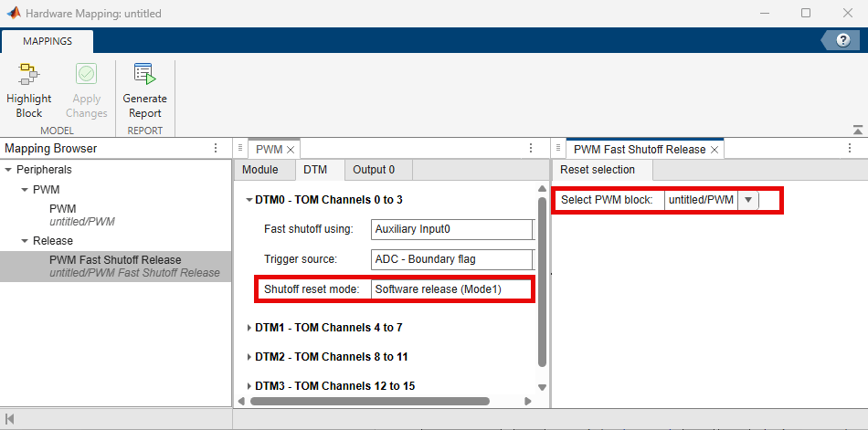Viewport: 868px width, 430px height.
Task: Click the Trigger source label
Action: click(x=301, y=259)
